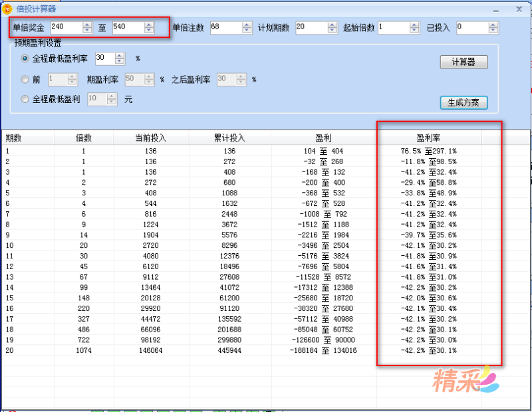Click the 计划期数 input showing 20
This screenshot has height=412, width=532.
point(312,27)
